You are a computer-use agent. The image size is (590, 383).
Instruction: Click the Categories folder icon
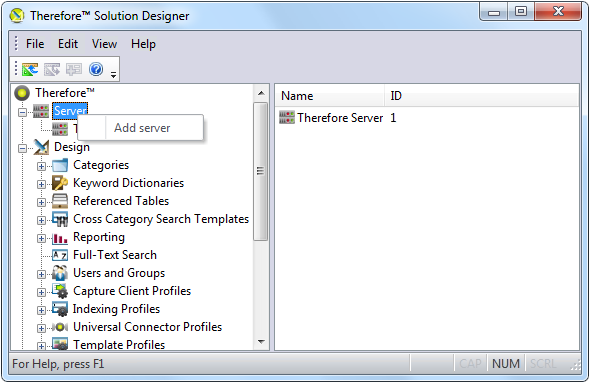[x=60, y=165]
